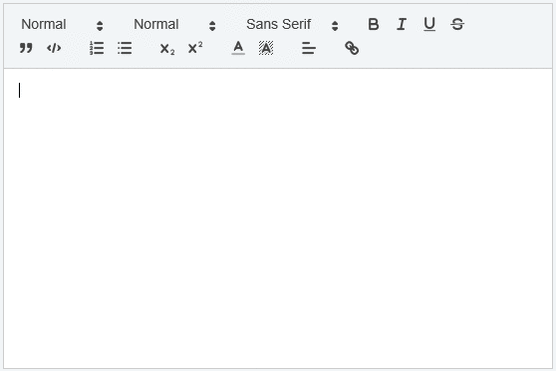Open the first Normal dropdown
This screenshot has height=371, width=556.
point(62,24)
